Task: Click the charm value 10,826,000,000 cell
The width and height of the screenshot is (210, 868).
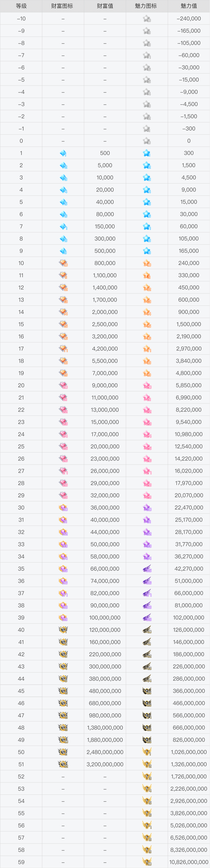Action: [189, 862]
